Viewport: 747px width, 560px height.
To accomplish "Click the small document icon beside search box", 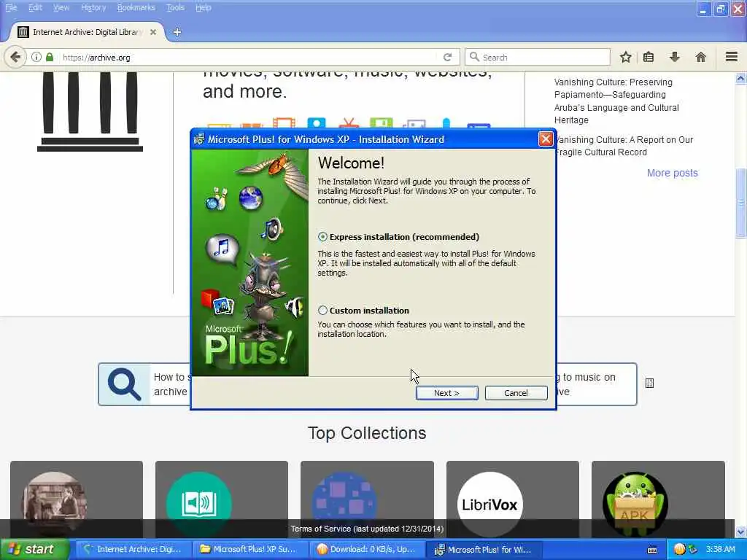I will [649, 384].
